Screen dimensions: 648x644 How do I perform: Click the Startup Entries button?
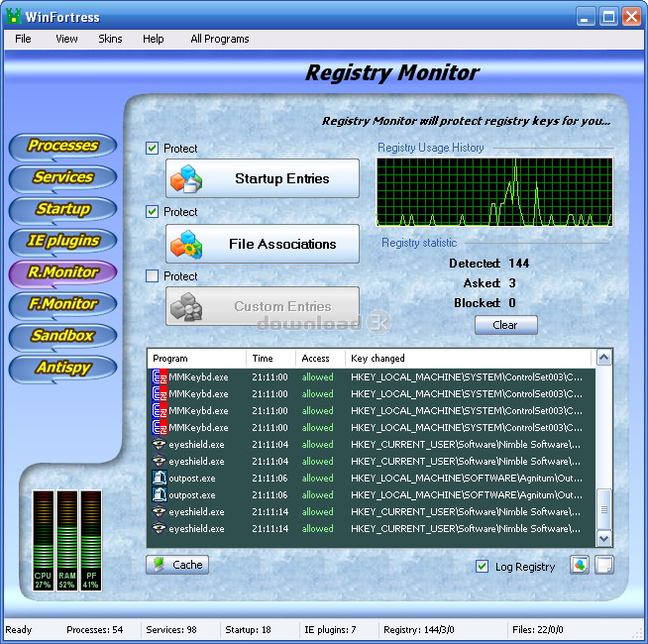coord(263,178)
